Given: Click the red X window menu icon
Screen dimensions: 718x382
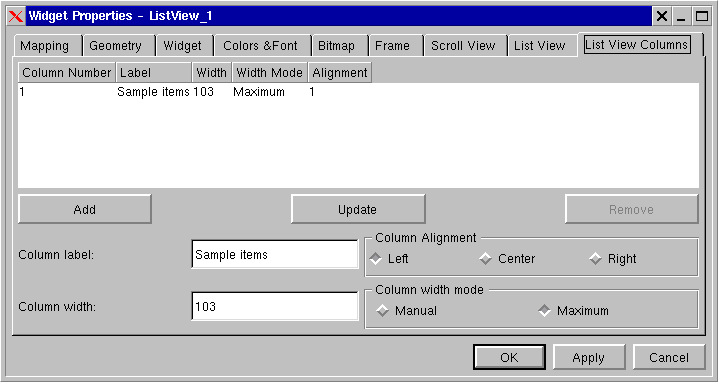Looking at the screenshot, I should pyautogui.click(x=16, y=16).
